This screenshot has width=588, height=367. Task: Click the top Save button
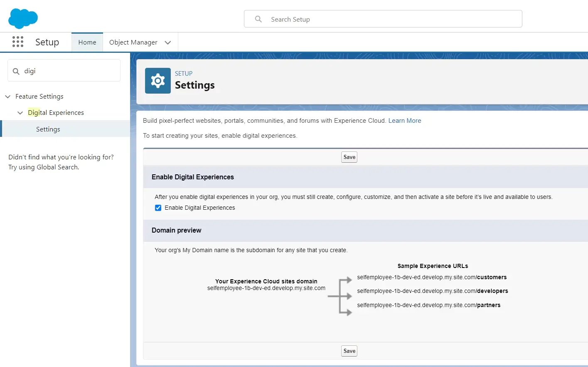pyautogui.click(x=349, y=157)
